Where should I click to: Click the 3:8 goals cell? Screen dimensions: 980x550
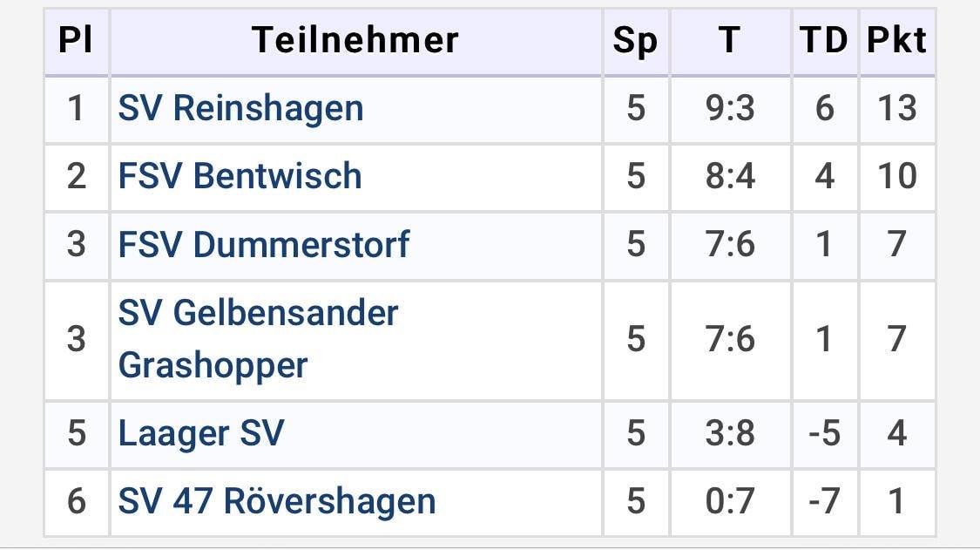[730, 433]
